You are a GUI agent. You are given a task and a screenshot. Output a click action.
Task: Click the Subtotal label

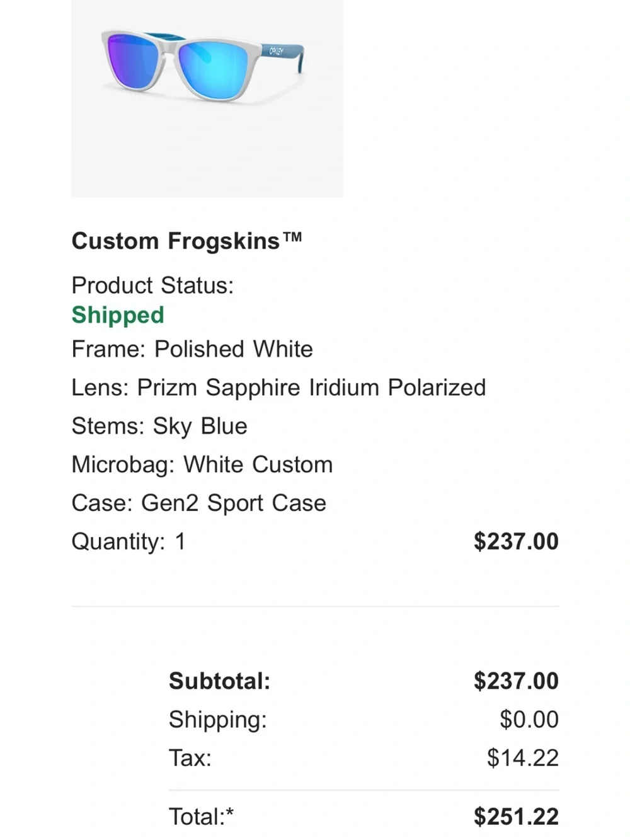tap(219, 681)
